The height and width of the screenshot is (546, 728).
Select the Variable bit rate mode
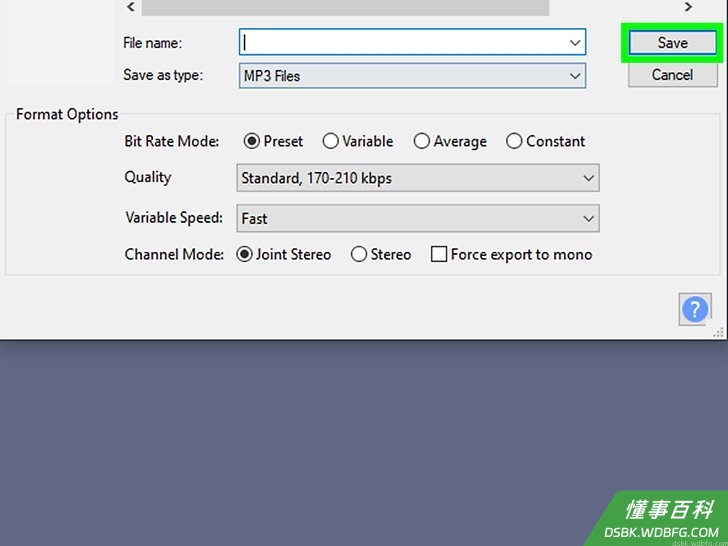(x=358, y=141)
